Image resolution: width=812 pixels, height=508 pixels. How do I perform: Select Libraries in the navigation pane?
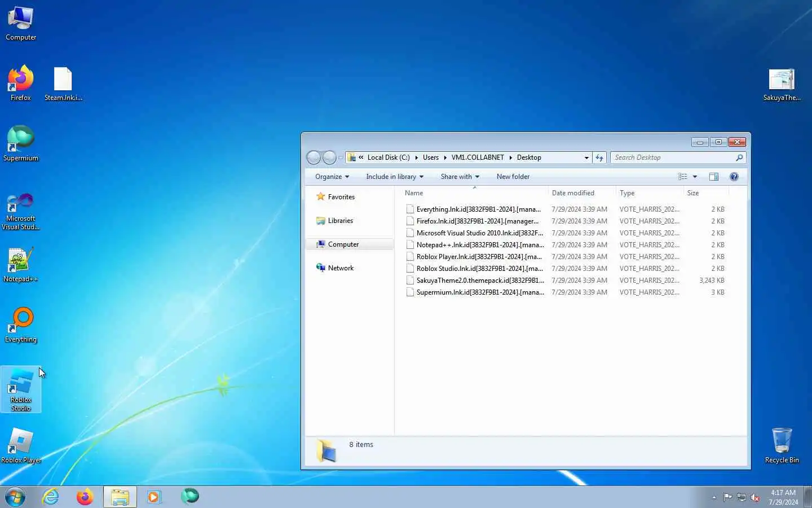(x=340, y=221)
